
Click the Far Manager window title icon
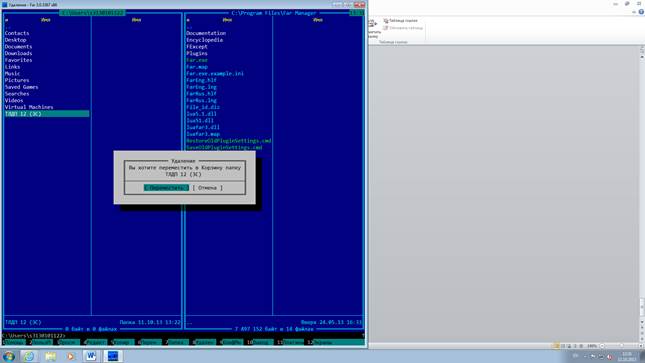point(5,5)
